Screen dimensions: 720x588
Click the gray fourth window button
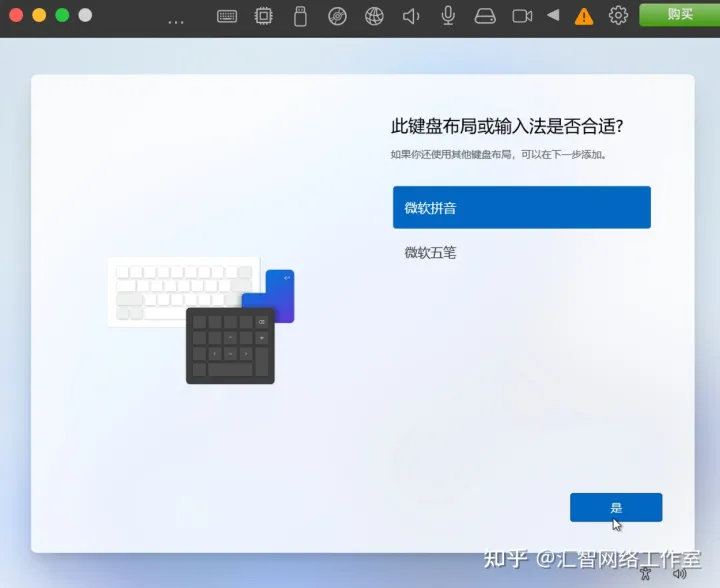click(85, 15)
